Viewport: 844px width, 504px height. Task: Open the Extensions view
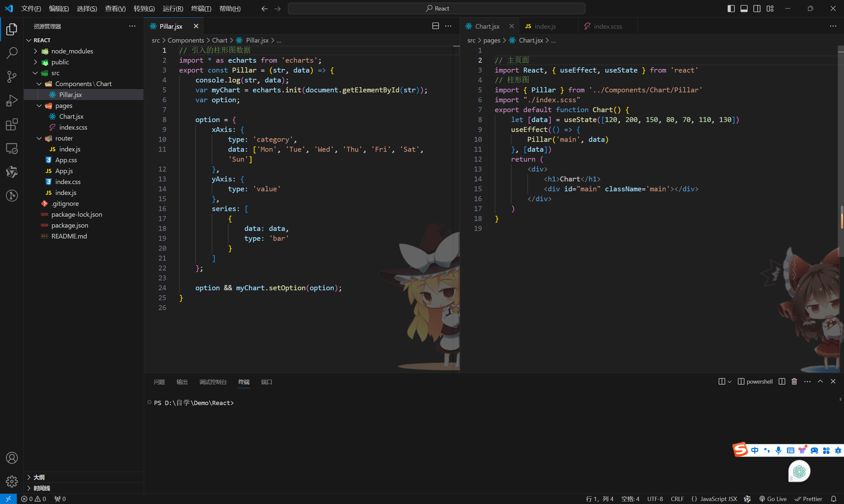click(12, 124)
